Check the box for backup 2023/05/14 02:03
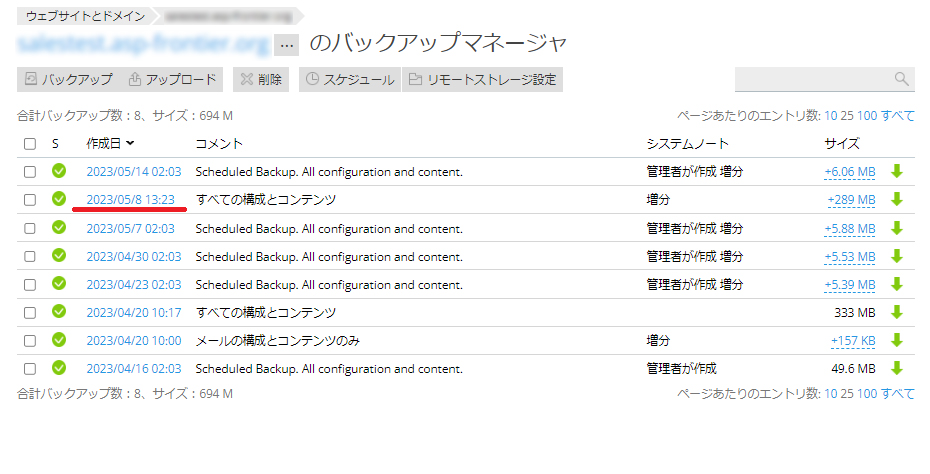930x474 pixels. (30, 172)
